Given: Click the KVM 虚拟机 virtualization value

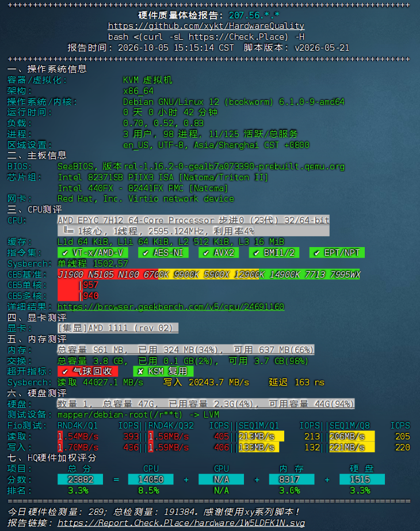Looking at the screenshot, I should click(x=147, y=80).
